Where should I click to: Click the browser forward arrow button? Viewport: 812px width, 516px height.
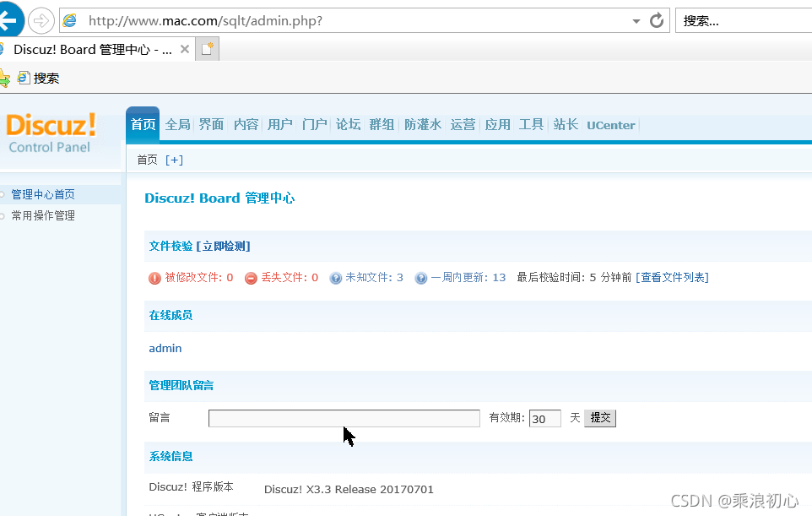click(41, 21)
